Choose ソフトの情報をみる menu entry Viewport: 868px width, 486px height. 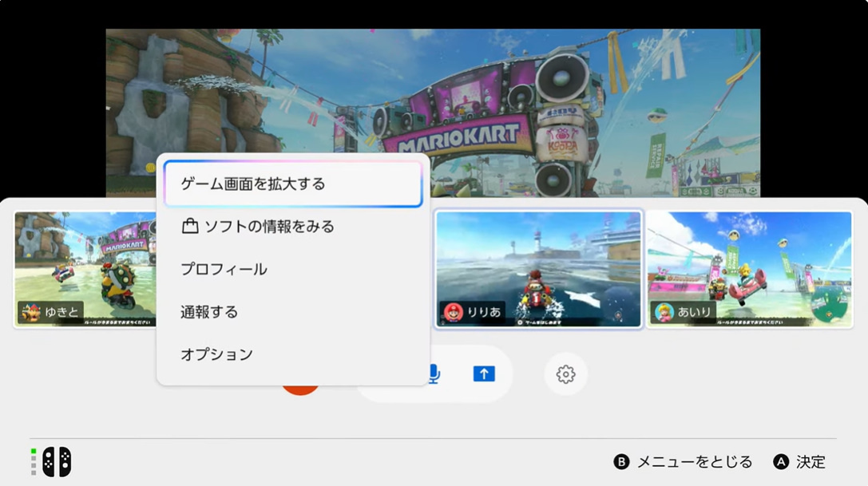click(268, 227)
